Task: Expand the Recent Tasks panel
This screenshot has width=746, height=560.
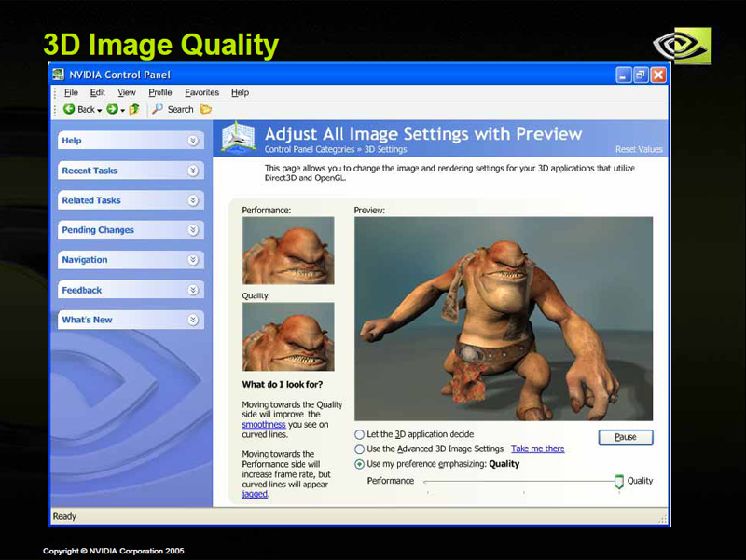Action: pos(193,171)
